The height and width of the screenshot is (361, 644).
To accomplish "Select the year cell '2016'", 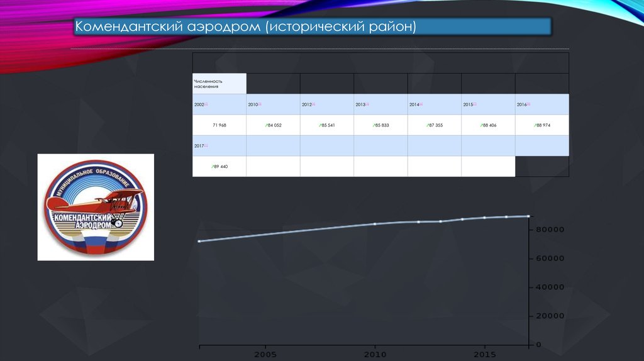I will (542, 104).
